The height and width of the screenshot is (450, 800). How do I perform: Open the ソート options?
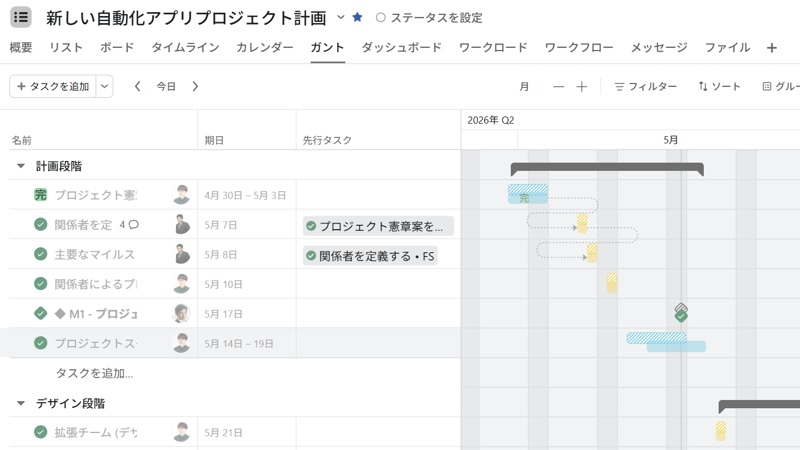click(719, 87)
